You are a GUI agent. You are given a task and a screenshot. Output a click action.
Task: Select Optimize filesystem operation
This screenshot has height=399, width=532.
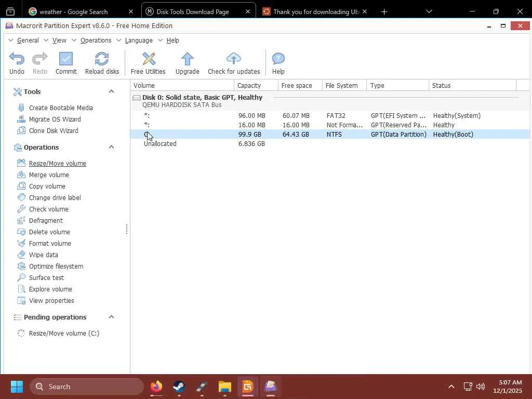pyautogui.click(x=56, y=267)
